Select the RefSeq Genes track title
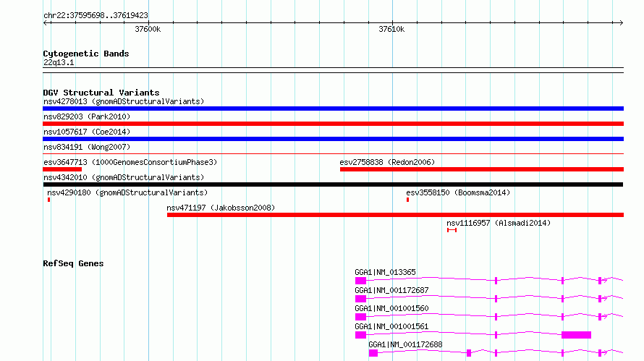 click(73, 263)
